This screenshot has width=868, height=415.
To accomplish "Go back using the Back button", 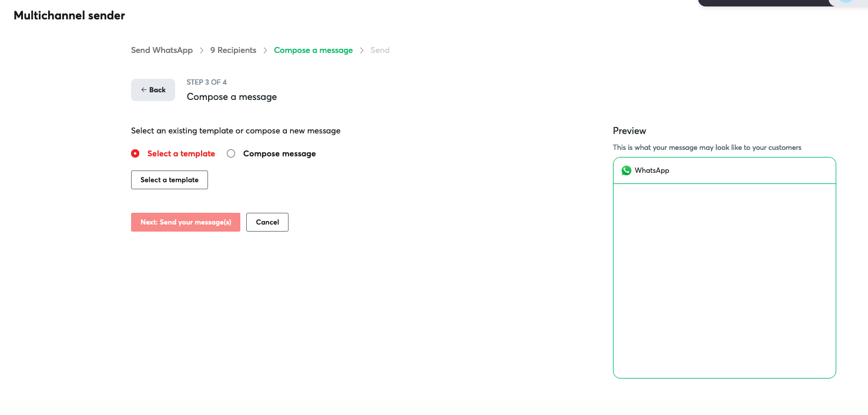I will pos(153,89).
